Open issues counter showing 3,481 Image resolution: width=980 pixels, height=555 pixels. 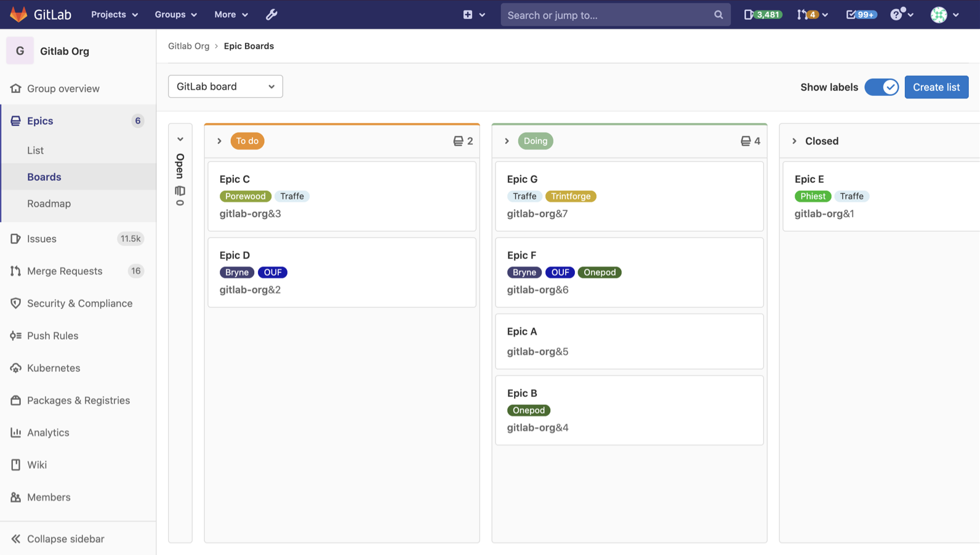[x=763, y=15]
